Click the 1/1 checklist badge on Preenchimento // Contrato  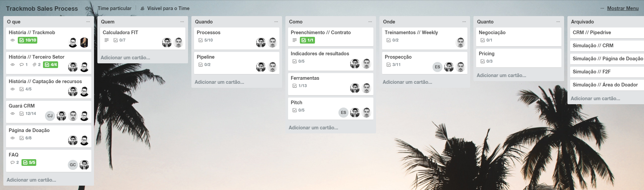pyautogui.click(x=307, y=40)
